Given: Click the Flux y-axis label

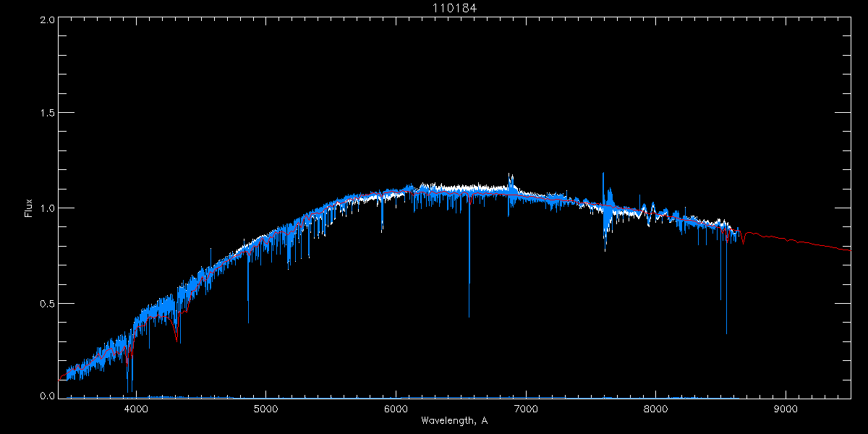Looking at the screenshot, I should pyautogui.click(x=29, y=208).
